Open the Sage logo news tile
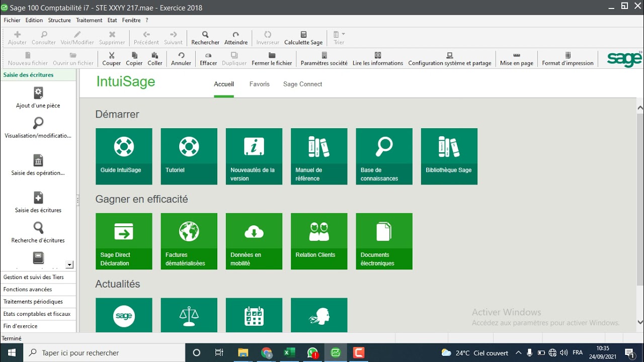The height and width of the screenshot is (362, 644). coord(124,315)
